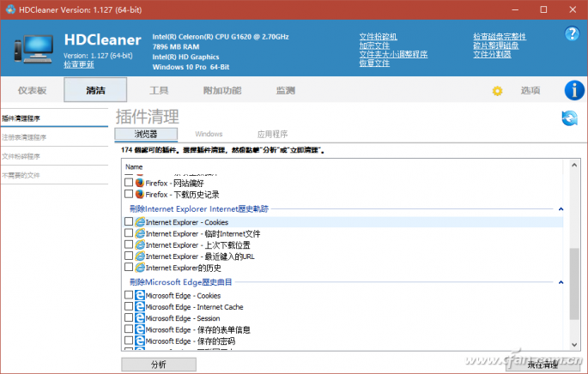Viewport: 588px width, 374px height.
Task: Open the 恢复文件 link
Action: pos(374,63)
